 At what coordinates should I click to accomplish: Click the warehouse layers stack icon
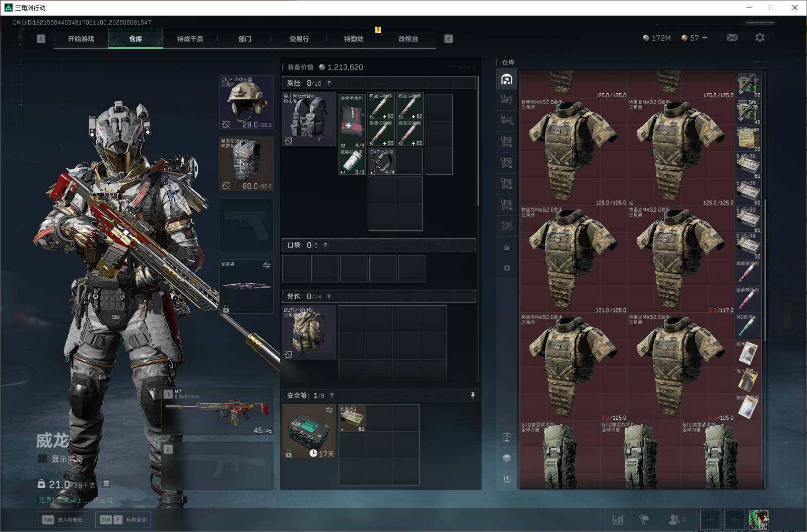(507, 458)
